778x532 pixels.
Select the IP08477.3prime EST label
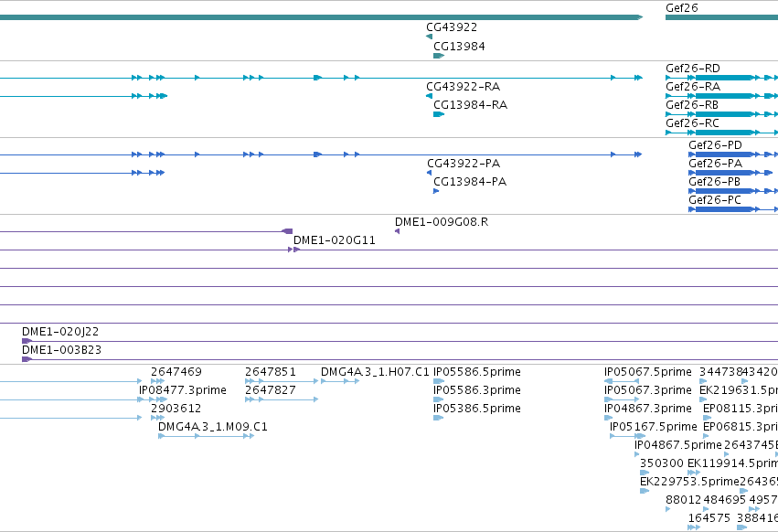(183, 390)
